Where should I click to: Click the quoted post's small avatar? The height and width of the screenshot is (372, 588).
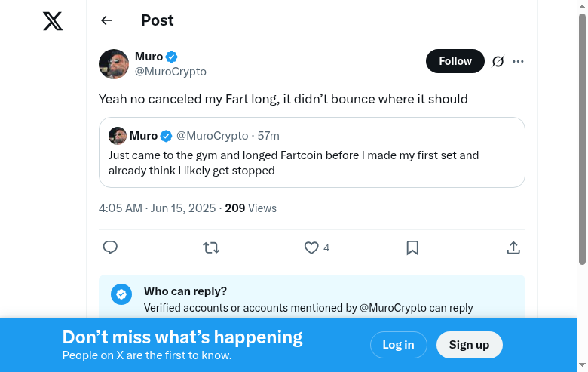point(117,136)
